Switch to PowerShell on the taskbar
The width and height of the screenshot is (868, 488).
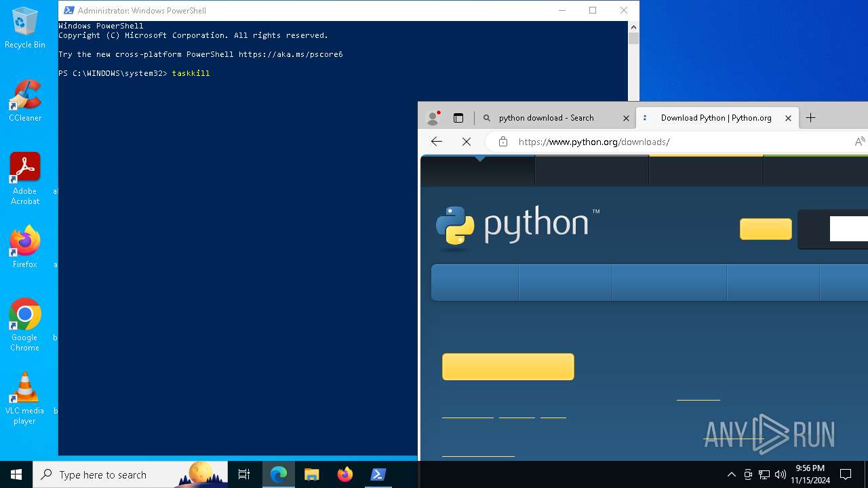pos(378,474)
